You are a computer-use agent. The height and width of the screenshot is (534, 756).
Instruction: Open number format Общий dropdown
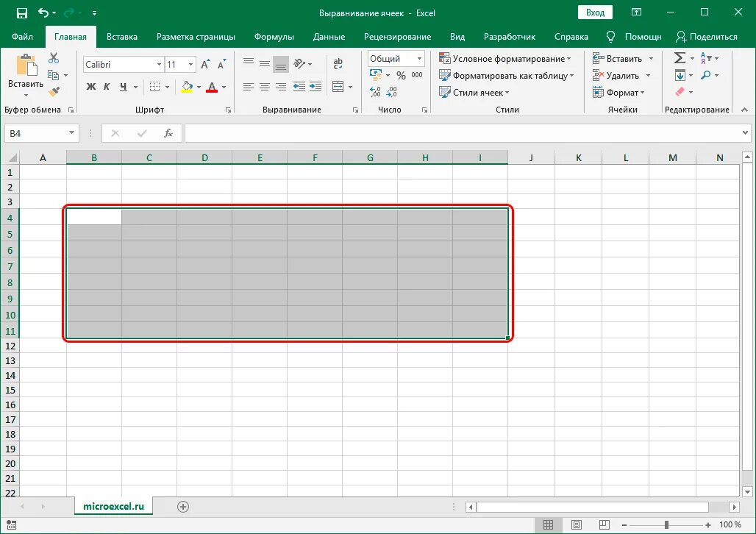(419, 58)
